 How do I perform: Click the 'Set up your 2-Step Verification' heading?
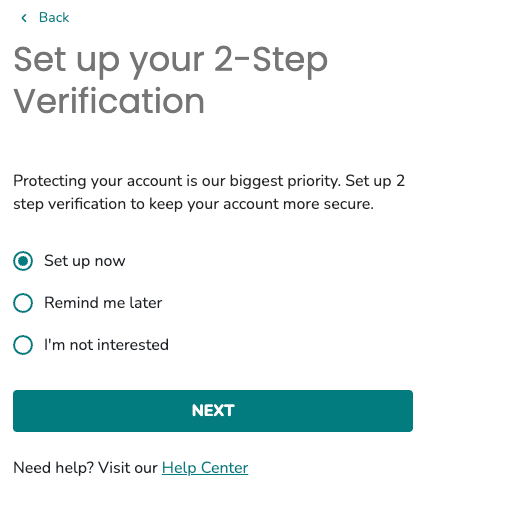coord(170,80)
